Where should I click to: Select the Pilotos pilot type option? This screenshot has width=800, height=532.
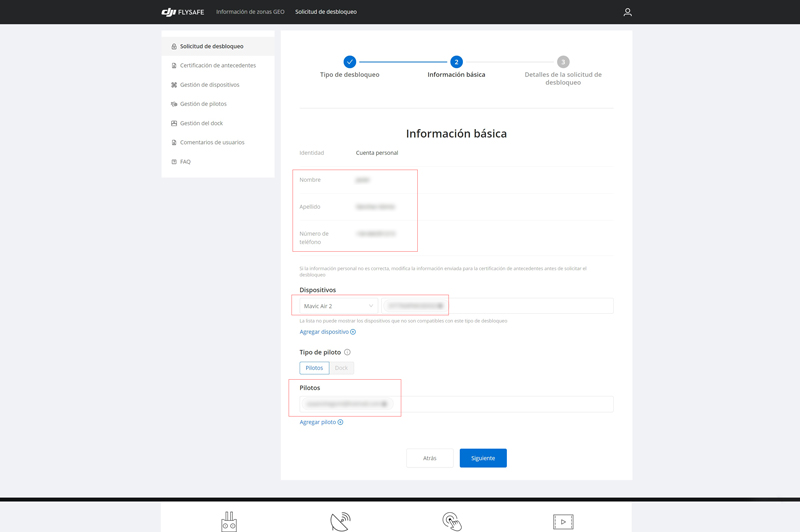point(314,368)
